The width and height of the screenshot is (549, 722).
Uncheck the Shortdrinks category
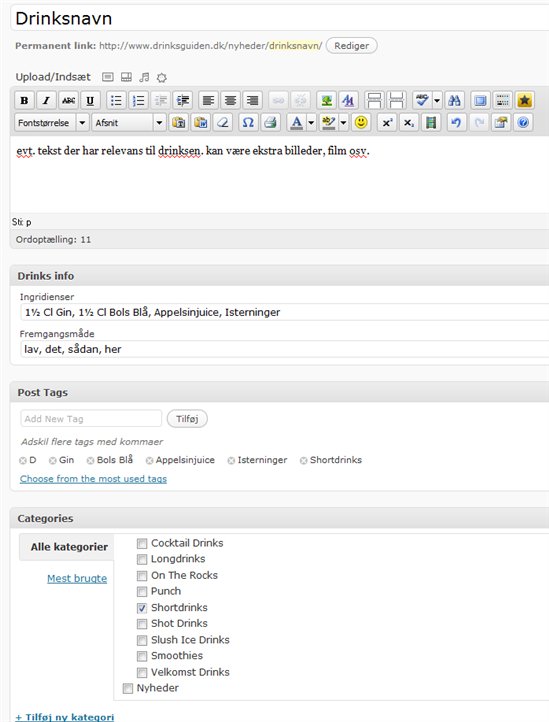142,608
